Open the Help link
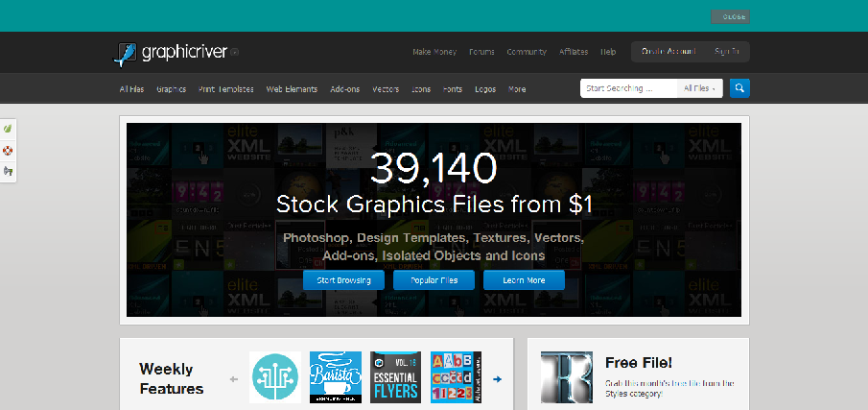Screen dimensions: 868x410 [608, 52]
